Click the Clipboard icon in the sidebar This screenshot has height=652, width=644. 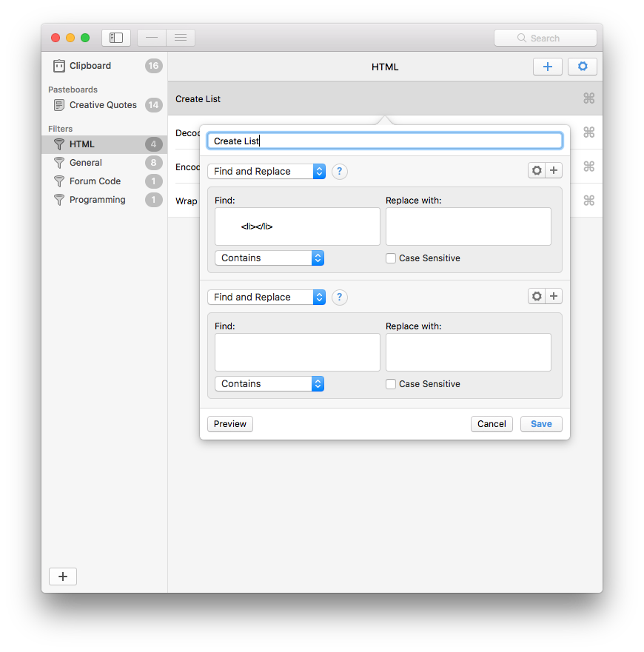coord(58,65)
